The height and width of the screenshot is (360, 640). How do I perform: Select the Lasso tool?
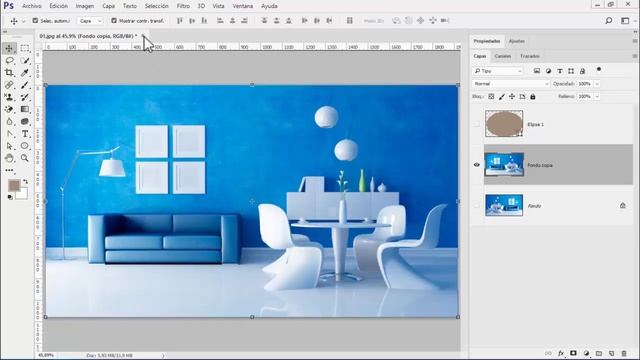(x=9, y=60)
